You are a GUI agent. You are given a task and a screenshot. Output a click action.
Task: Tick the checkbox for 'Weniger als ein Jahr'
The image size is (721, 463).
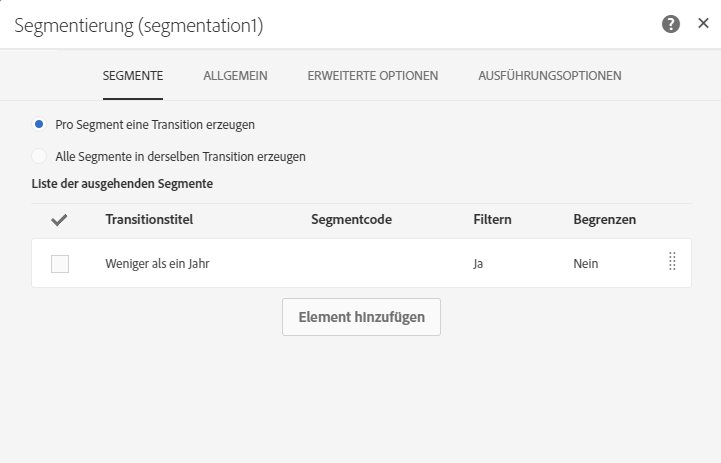[x=60, y=264]
